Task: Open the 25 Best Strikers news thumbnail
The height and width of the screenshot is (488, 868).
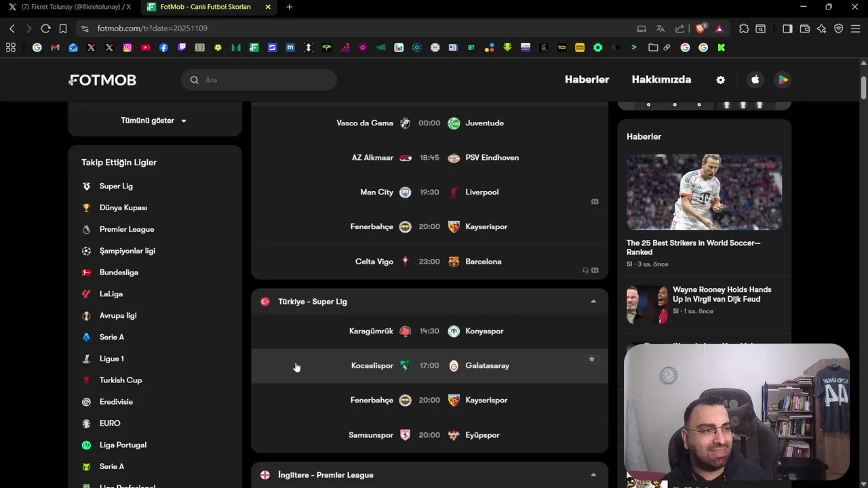Action: [704, 192]
